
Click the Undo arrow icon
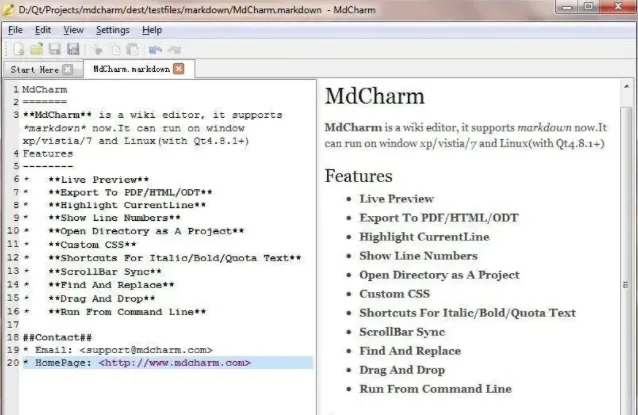[155, 50]
